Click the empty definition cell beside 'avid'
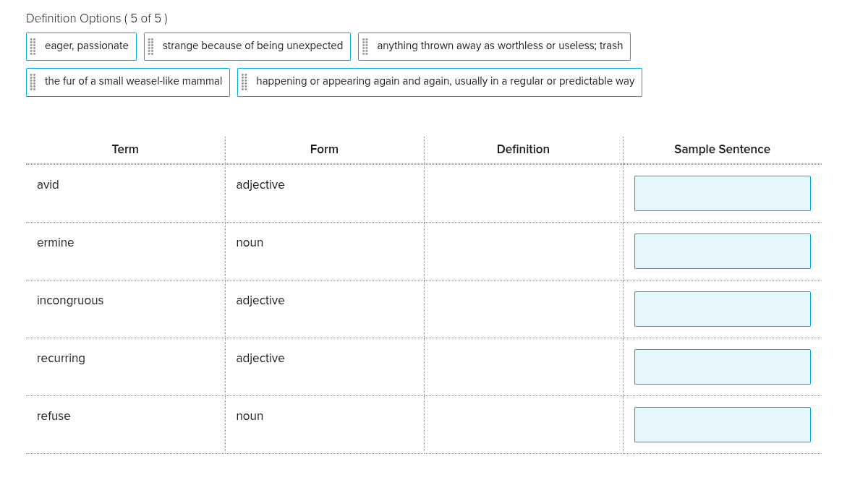 pos(523,193)
